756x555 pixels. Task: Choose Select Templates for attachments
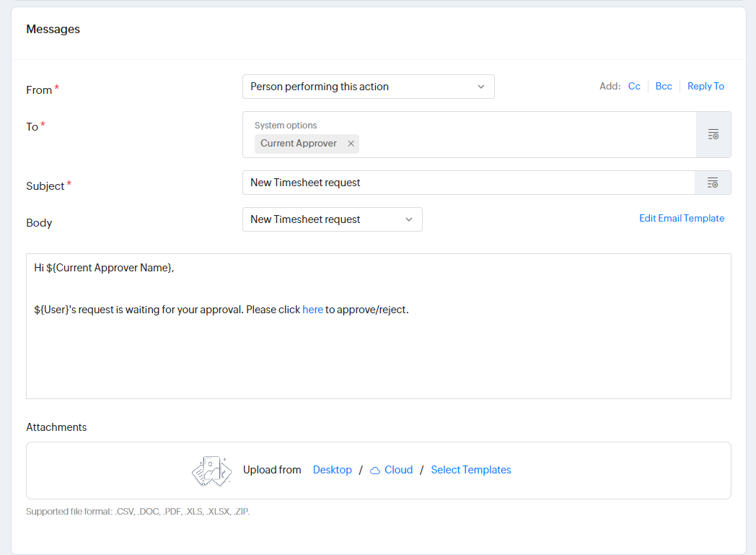(x=471, y=470)
